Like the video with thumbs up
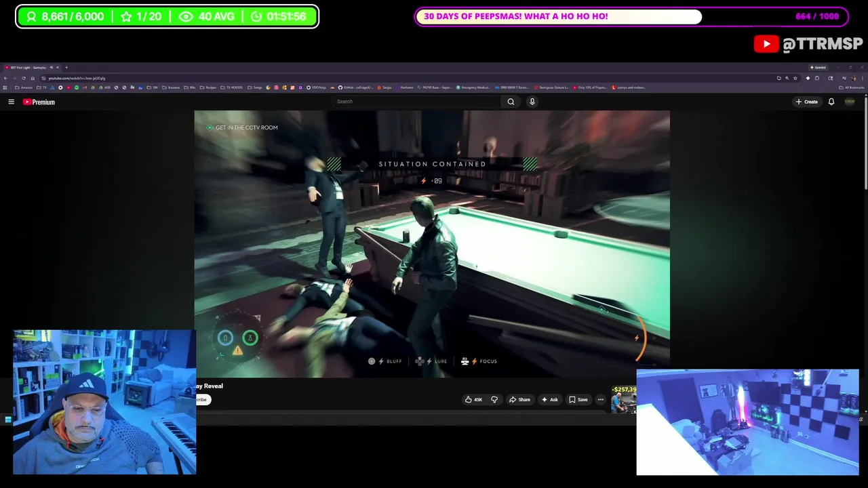The height and width of the screenshot is (488, 868). [x=473, y=400]
